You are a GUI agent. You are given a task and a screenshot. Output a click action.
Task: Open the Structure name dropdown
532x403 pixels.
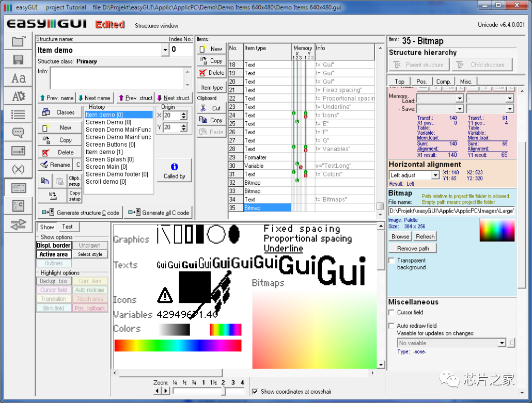(x=165, y=50)
